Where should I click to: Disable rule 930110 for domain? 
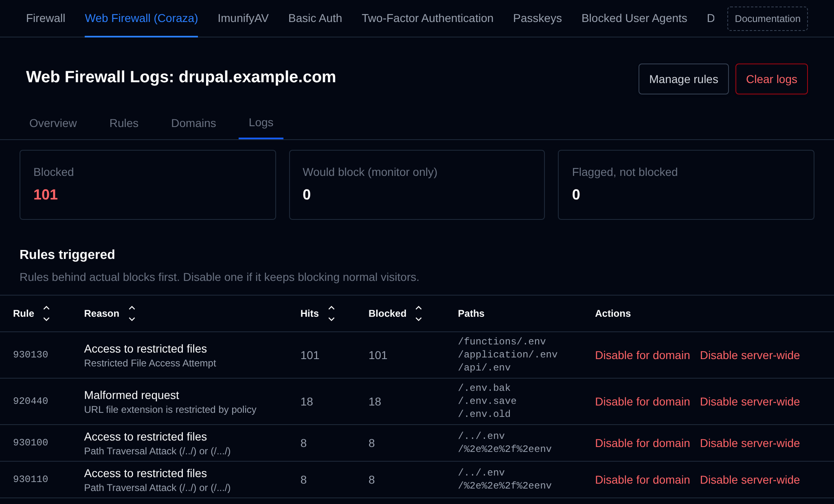point(643,480)
